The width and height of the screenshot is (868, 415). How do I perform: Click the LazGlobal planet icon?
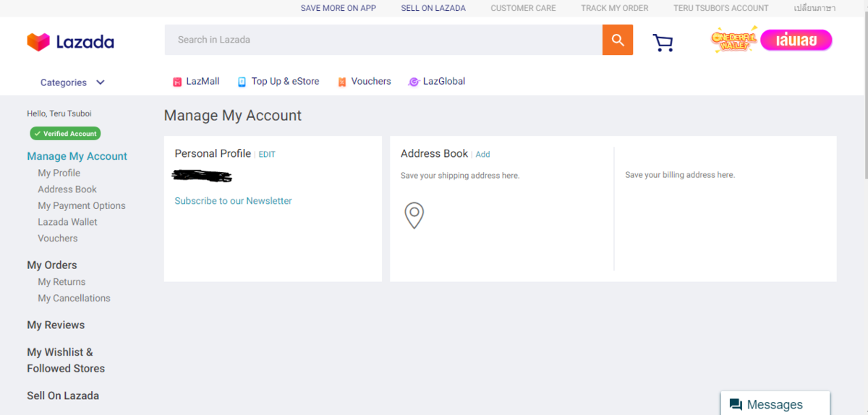414,82
